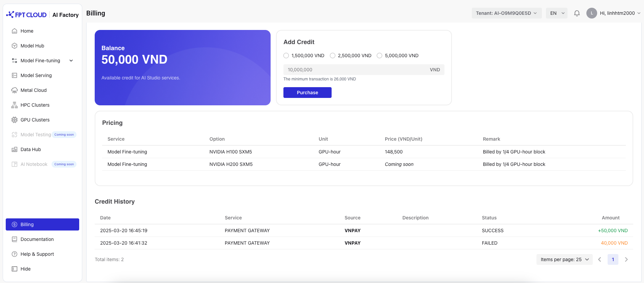This screenshot has width=644, height=283.
Task: Open Documentation link
Action: [42, 239]
